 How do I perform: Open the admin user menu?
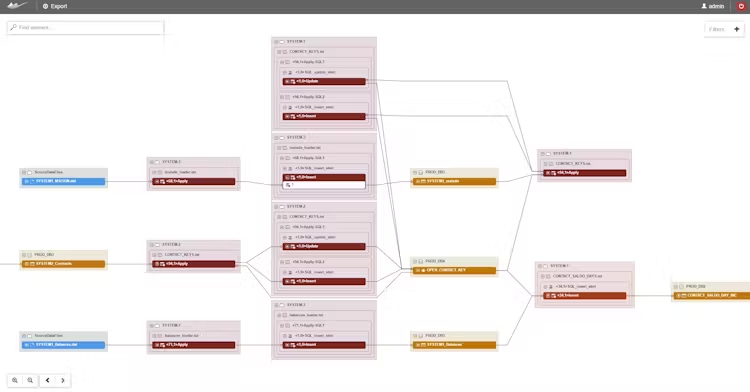tap(713, 6)
